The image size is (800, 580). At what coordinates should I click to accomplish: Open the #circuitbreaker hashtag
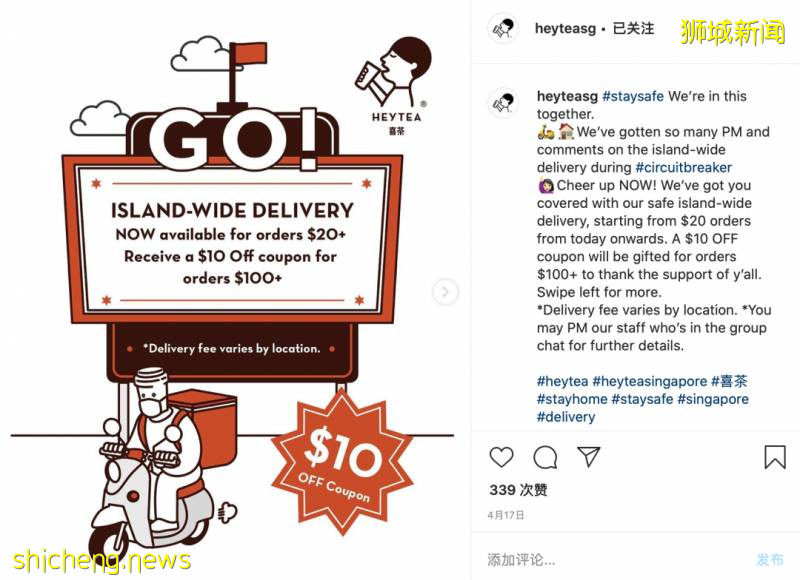pyautogui.click(x=683, y=167)
